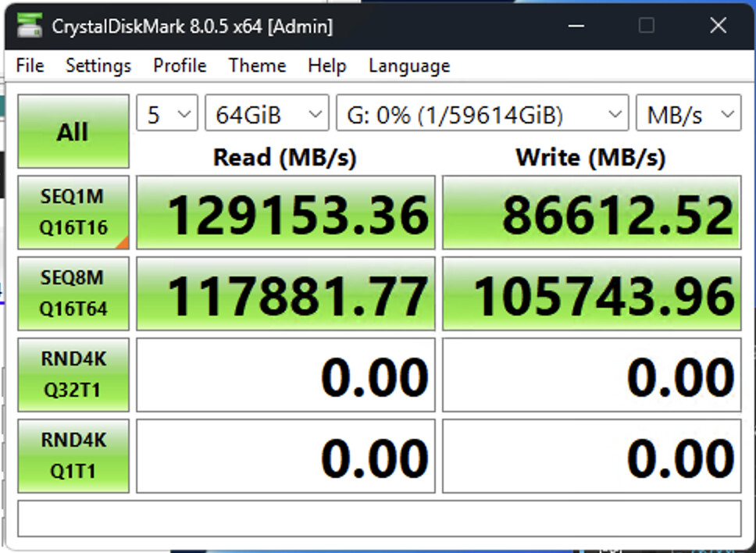756x553 pixels.
Task: Change the MB/s unit dropdown
Action: (688, 116)
